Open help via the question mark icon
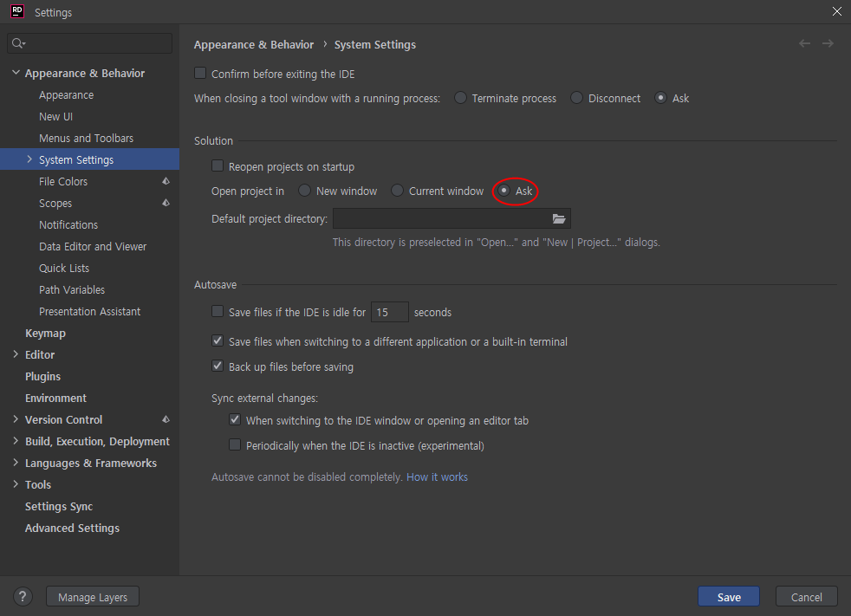The height and width of the screenshot is (616, 851). [23, 596]
